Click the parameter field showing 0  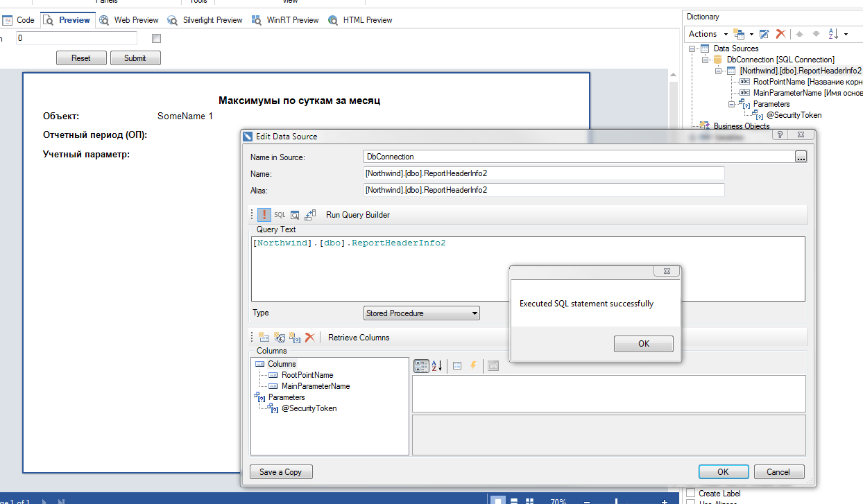point(76,39)
